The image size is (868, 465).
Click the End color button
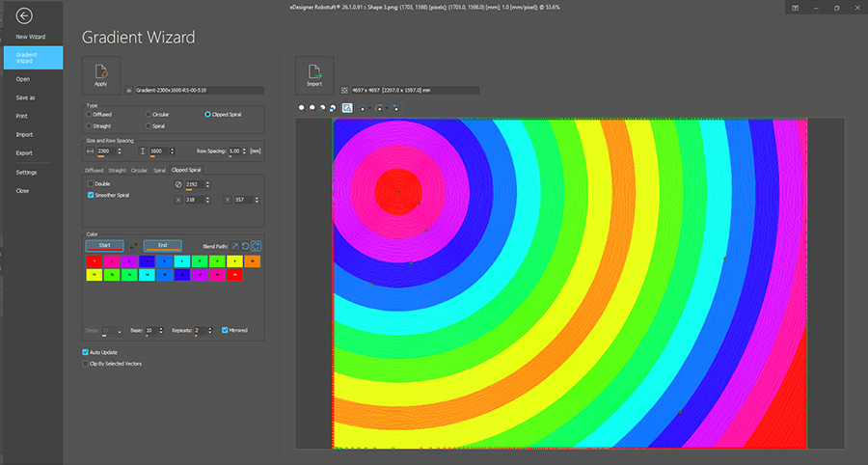click(163, 246)
